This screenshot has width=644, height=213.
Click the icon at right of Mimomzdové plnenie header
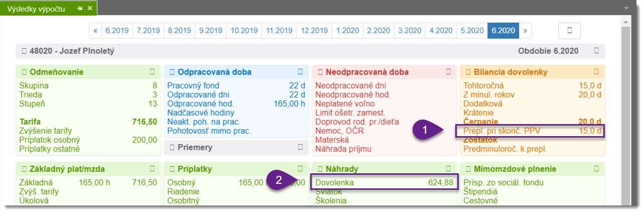[596, 169]
